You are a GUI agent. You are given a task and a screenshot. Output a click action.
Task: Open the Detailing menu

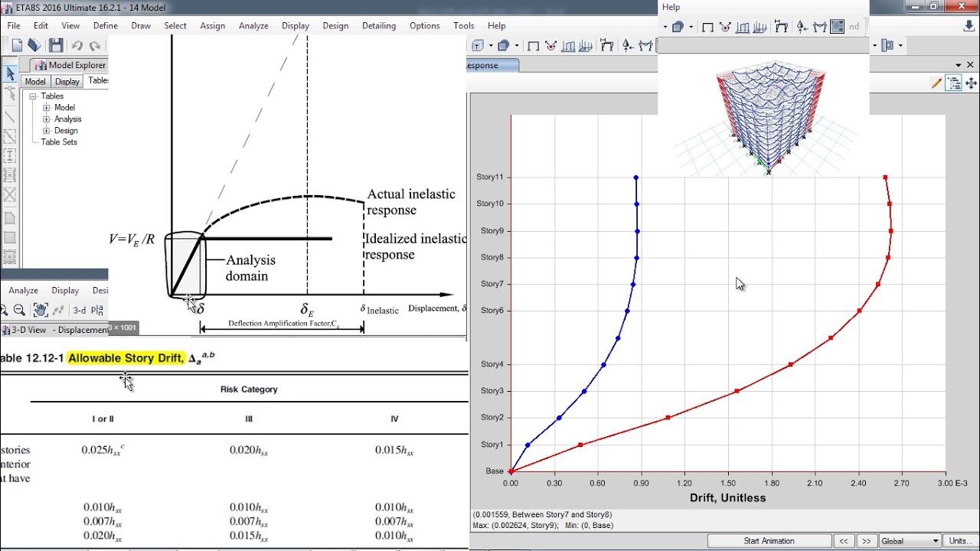pos(379,25)
